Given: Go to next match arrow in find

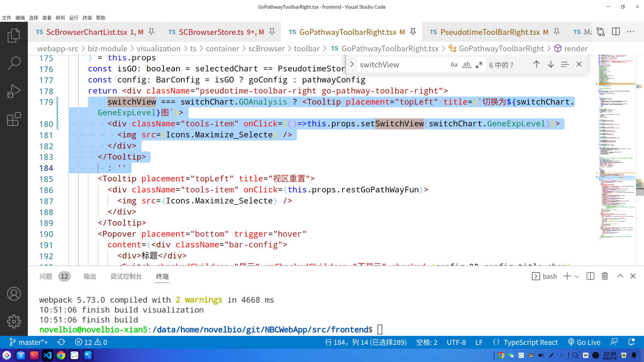Looking at the screenshot, I should pos(551,64).
